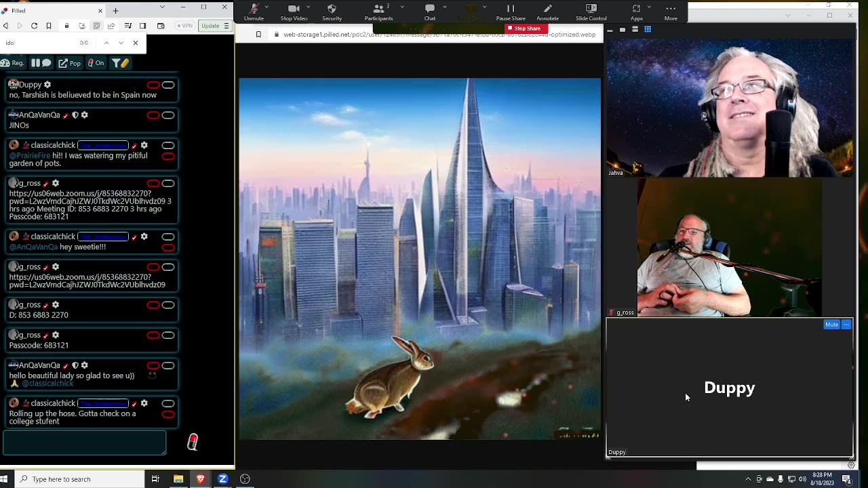Viewport: 868px width, 488px height.
Task: Toggle the On button in chat toolbar
Action: pyautogui.click(x=96, y=63)
